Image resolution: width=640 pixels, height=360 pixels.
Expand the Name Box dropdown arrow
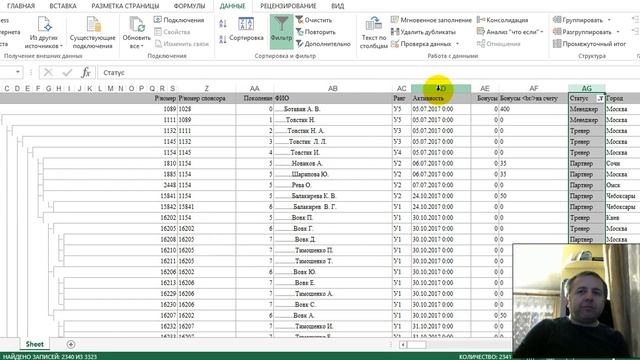tap(18, 72)
